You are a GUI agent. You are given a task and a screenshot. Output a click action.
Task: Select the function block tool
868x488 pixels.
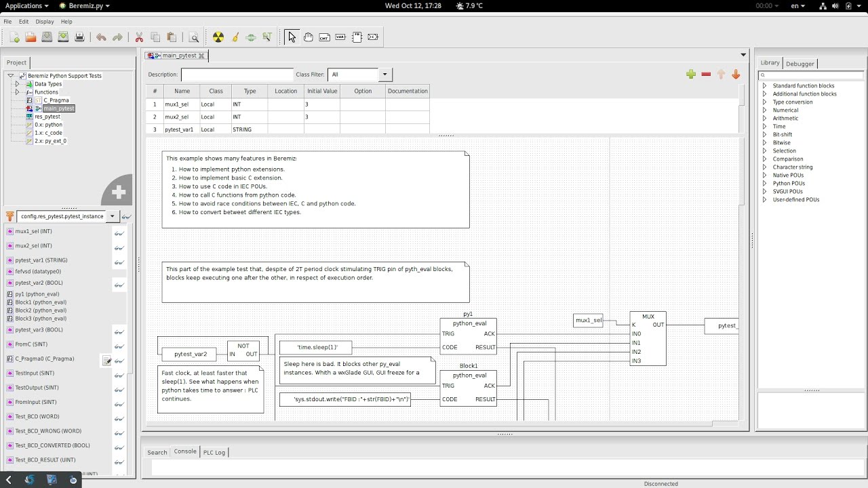[357, 37]
